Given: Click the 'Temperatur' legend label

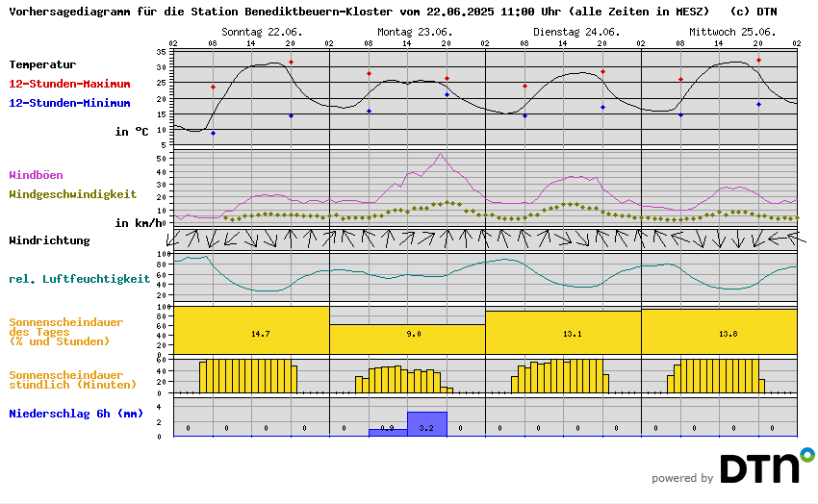Looking at the screenshot, I should [x=42, y=64].
